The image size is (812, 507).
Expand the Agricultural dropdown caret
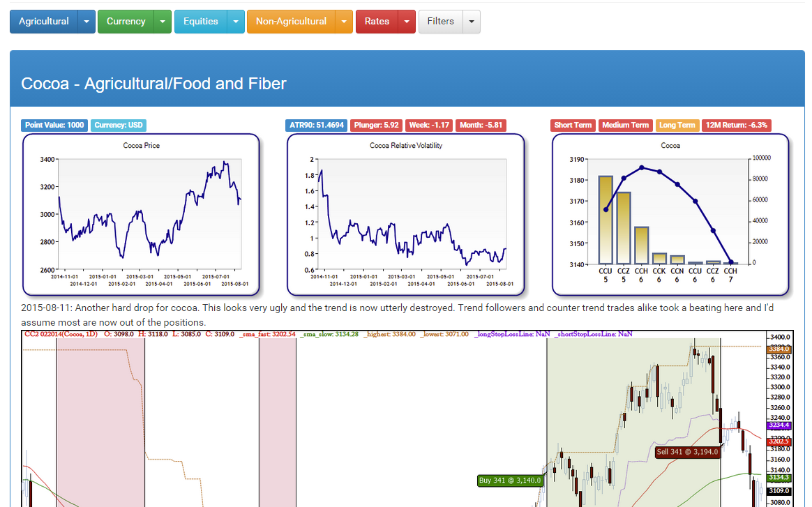click(87, 22)
